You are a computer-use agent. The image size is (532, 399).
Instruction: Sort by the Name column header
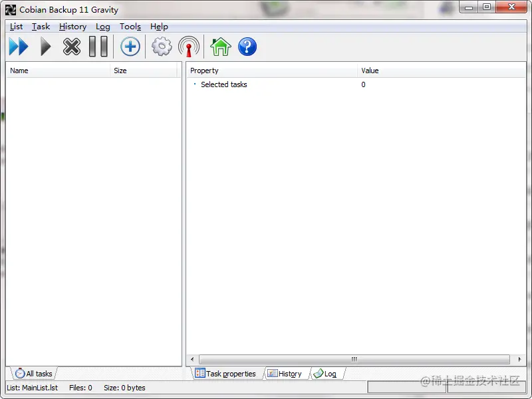58,70
